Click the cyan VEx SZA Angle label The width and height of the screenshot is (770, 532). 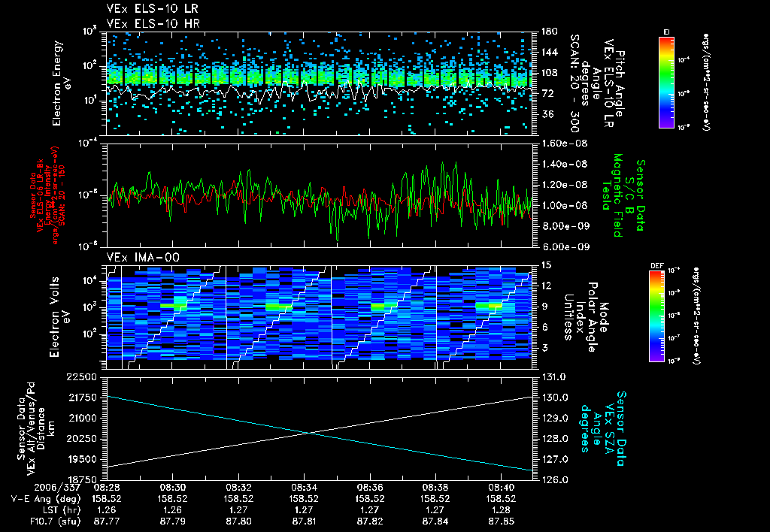tap(603, 428)
